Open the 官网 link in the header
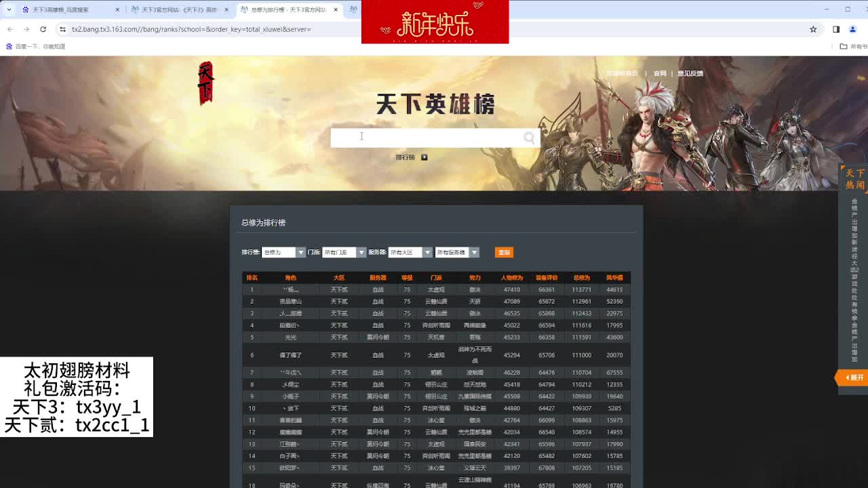 660,73
